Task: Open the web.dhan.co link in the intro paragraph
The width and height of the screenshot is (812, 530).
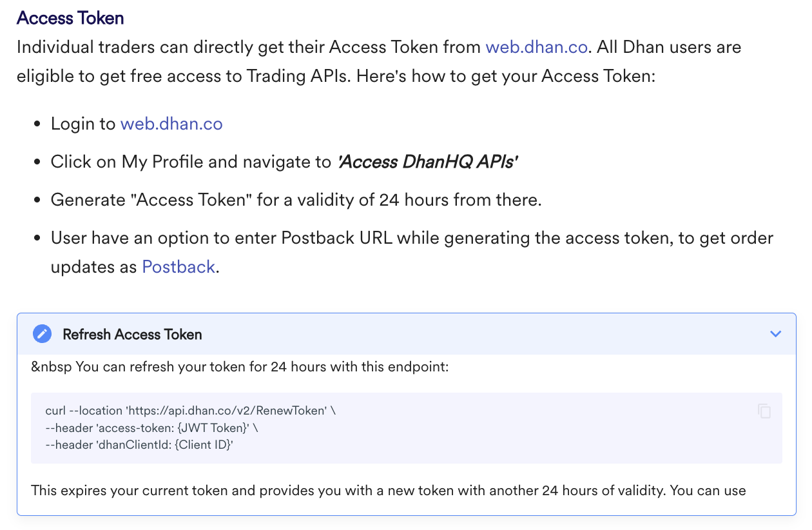Action: pos(536,47)
